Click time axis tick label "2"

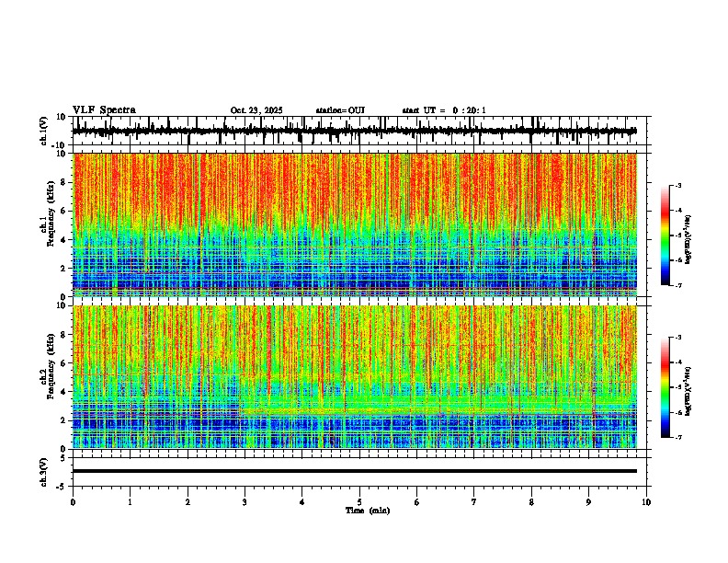[188, 502]
